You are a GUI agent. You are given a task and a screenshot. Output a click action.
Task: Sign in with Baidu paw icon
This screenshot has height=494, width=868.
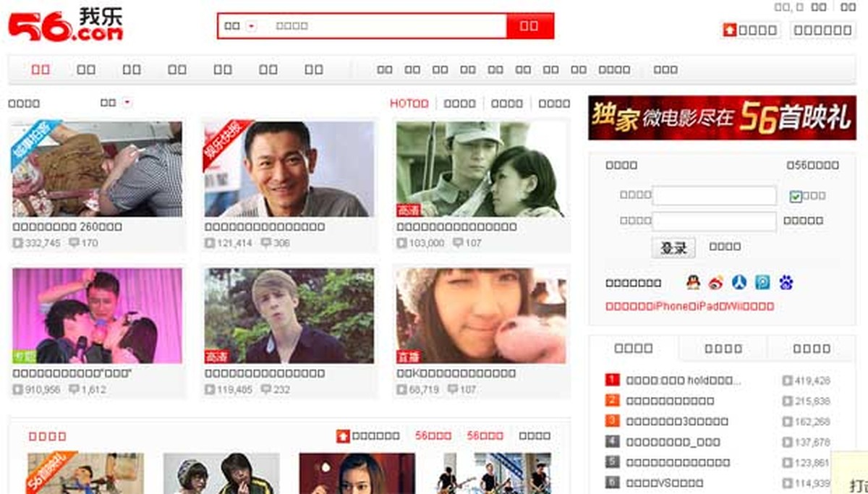click(x=786, y=282)
